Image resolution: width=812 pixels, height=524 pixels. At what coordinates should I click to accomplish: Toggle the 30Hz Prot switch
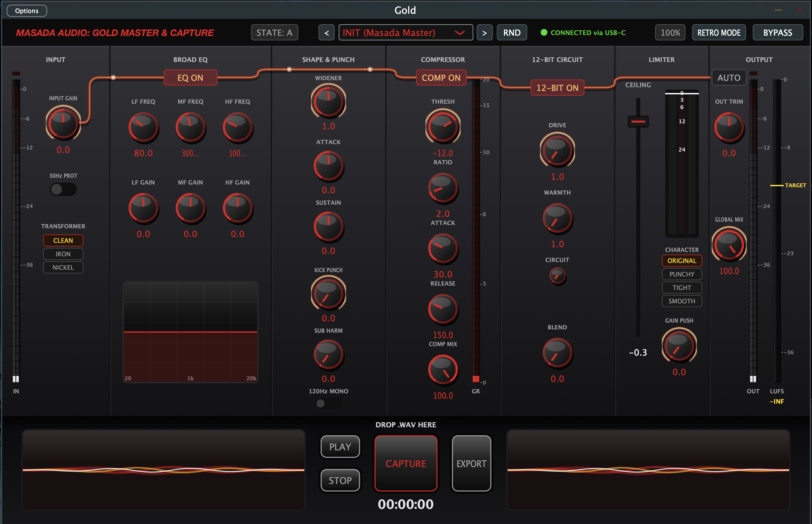click(63, 189)
